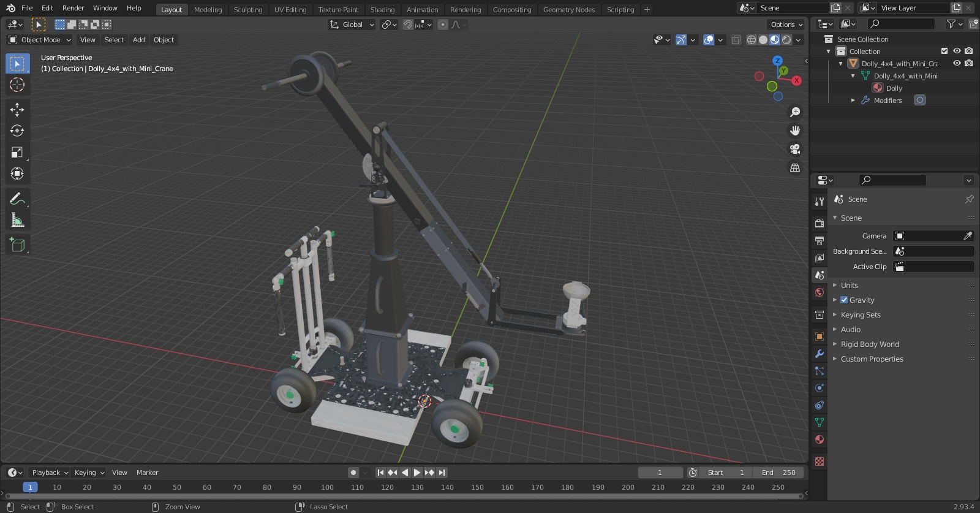Open the Render properties tab

820,224
